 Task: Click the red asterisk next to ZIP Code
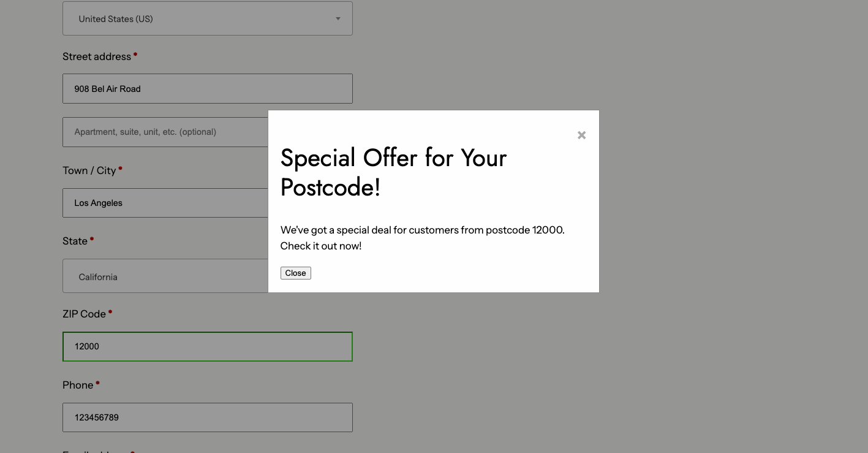click(x=110, y=313)
